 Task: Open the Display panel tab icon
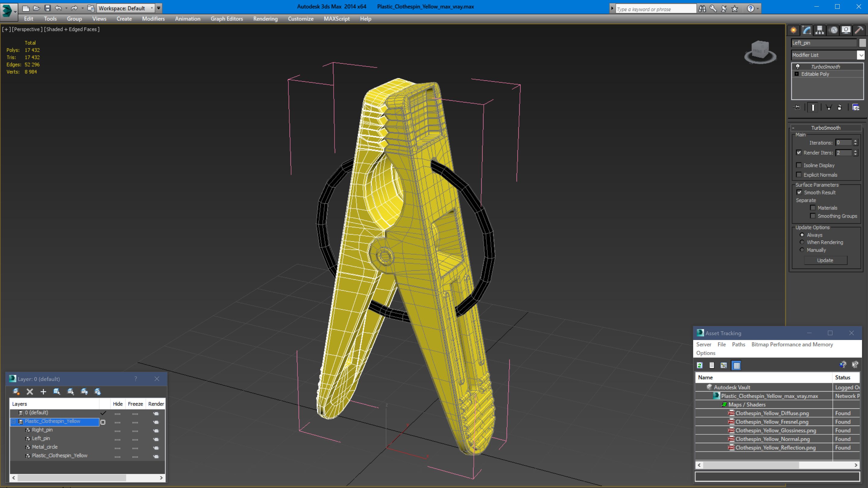pyautogui.click(x=846, y=30)
